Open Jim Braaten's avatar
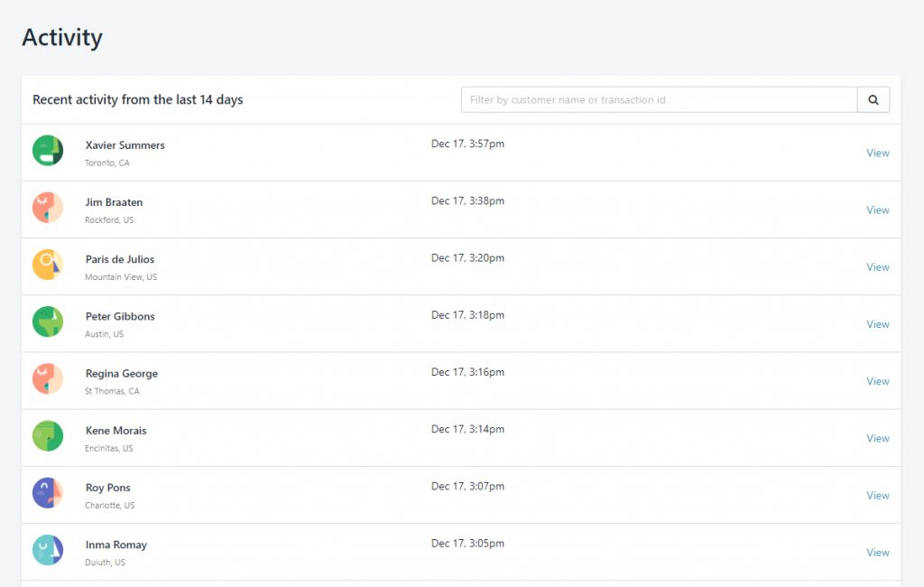Viewport: 924px width, 587px height. click(x=48, y=208)
